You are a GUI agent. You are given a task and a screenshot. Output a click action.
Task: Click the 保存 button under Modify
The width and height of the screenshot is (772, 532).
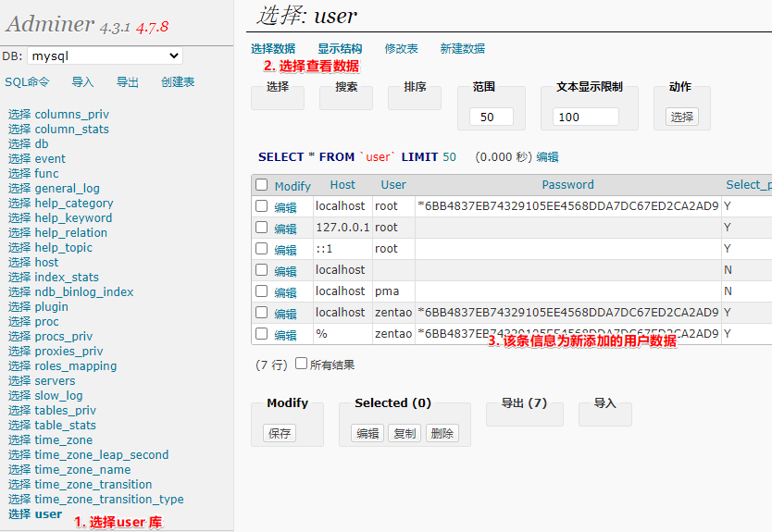[x=280, y=433]
